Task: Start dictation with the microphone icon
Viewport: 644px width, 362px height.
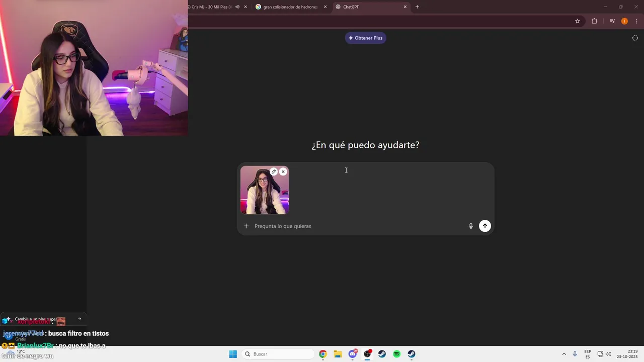Action: coord(471,226)
